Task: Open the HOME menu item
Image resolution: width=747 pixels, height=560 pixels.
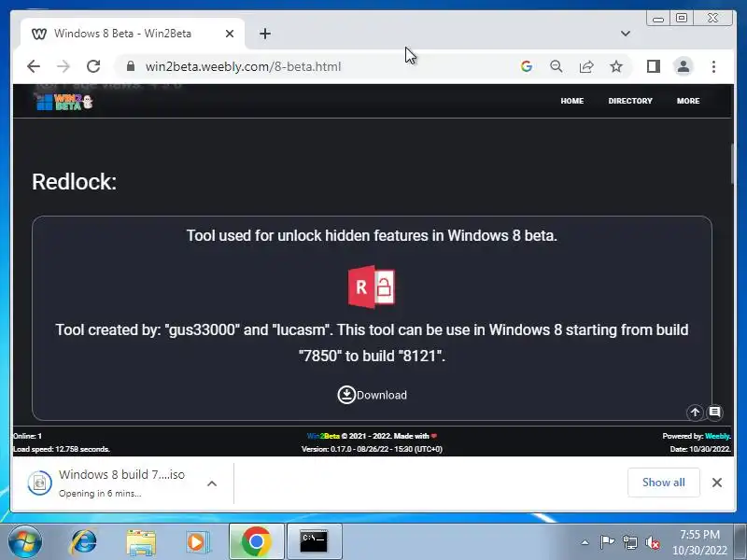Action: (571, 101)
